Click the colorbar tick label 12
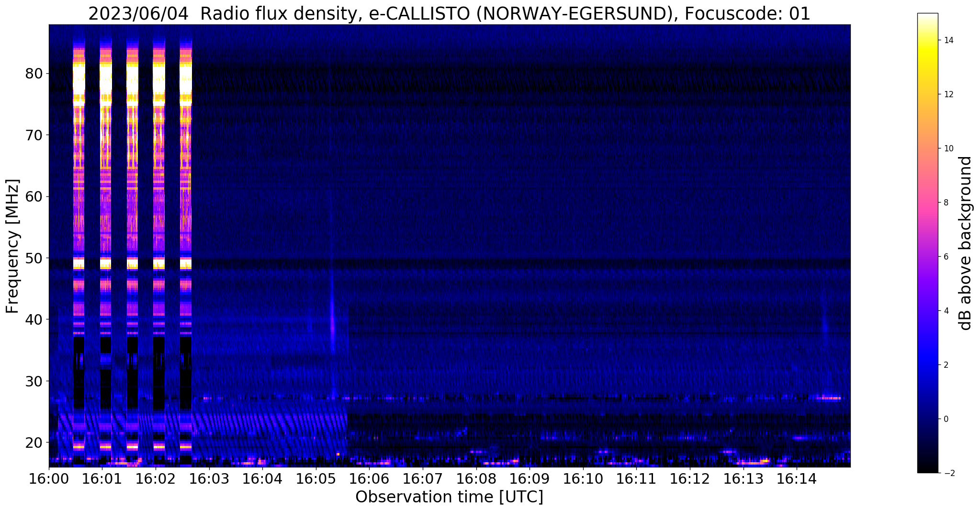 [948, 94]
